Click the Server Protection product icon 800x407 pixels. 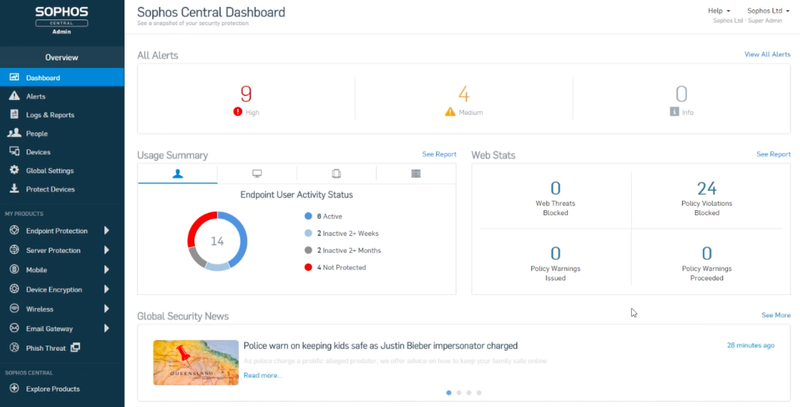(x=14, y=250)
